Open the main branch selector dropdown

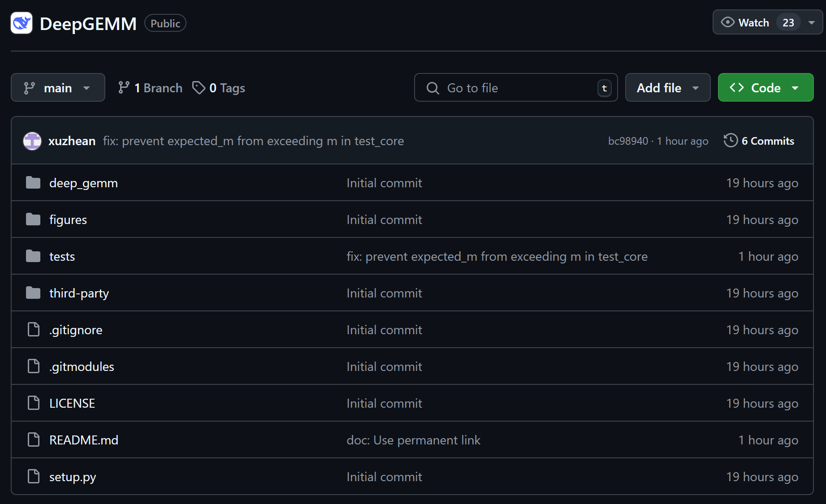(x=58, y=87)
